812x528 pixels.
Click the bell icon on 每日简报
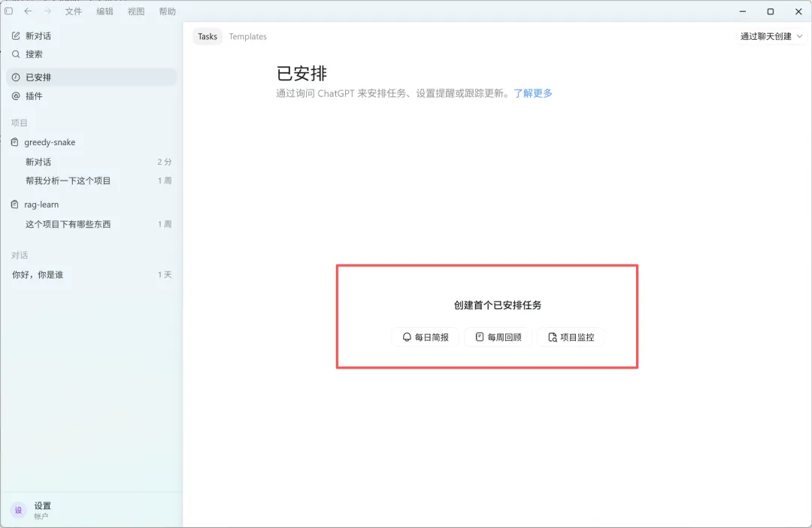[x=407, y=337]
